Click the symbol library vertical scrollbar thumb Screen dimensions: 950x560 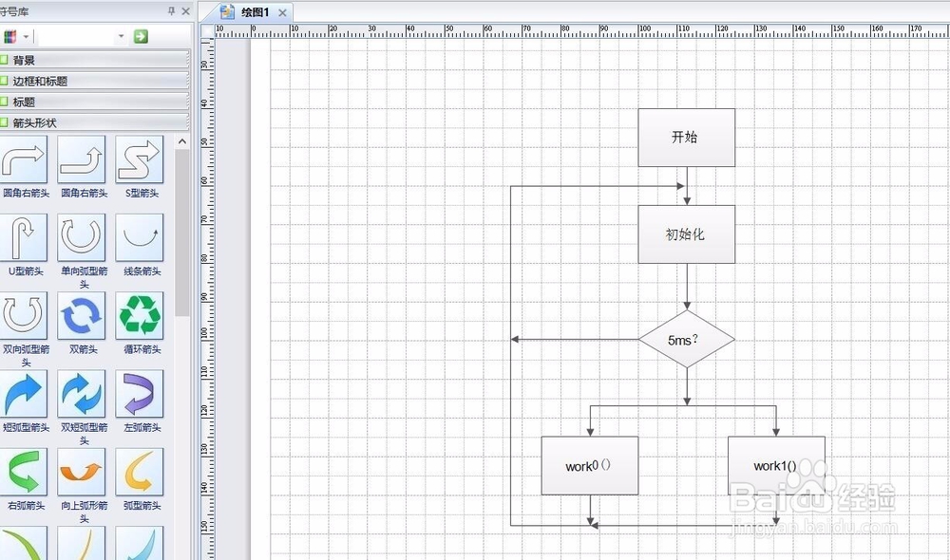click(182, 233)
